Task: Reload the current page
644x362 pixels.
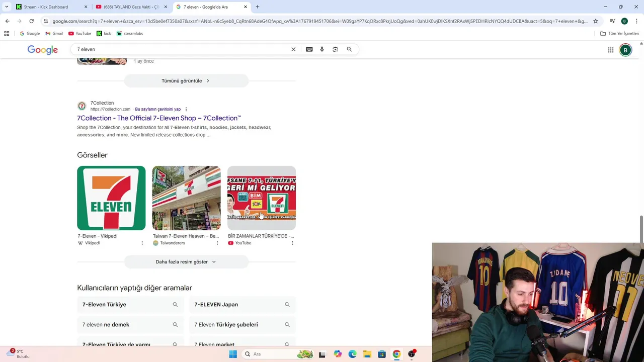Action: click(31, 21)
